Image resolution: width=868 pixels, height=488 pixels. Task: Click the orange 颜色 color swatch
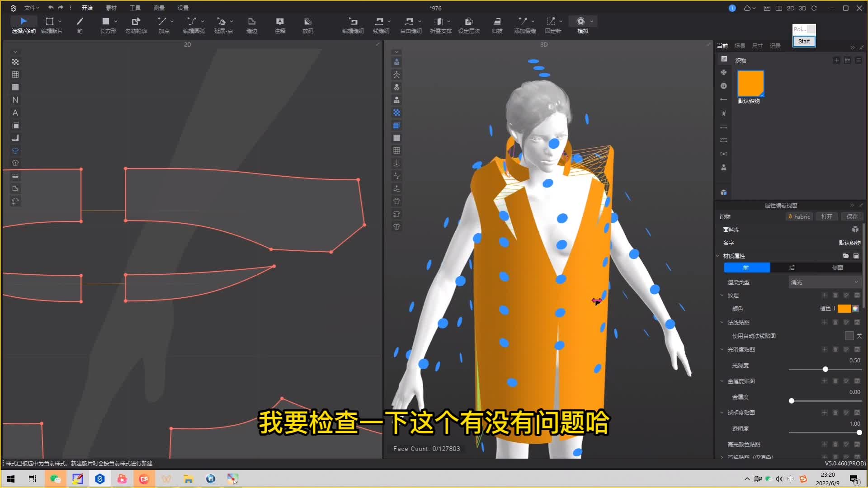[x=844, y=309]
